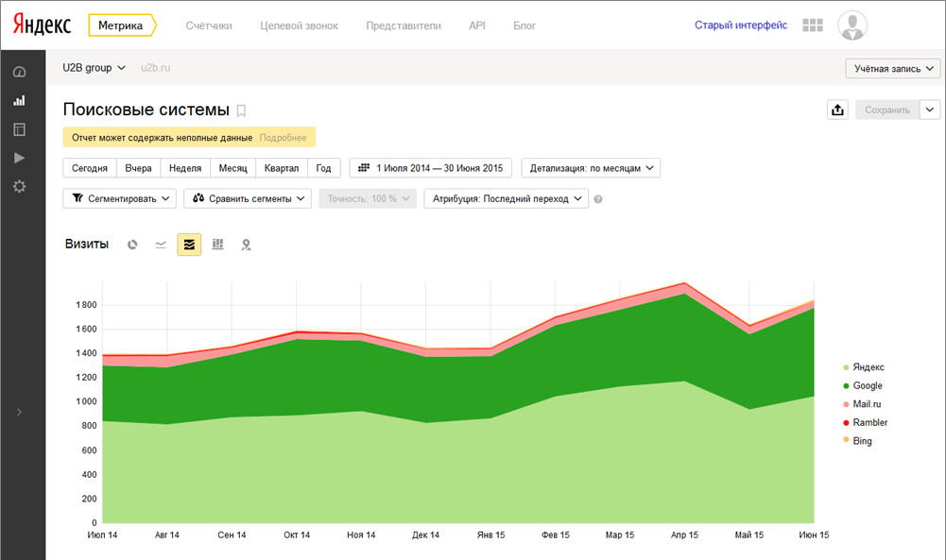Switch chart to column bar view

point(217,245)
